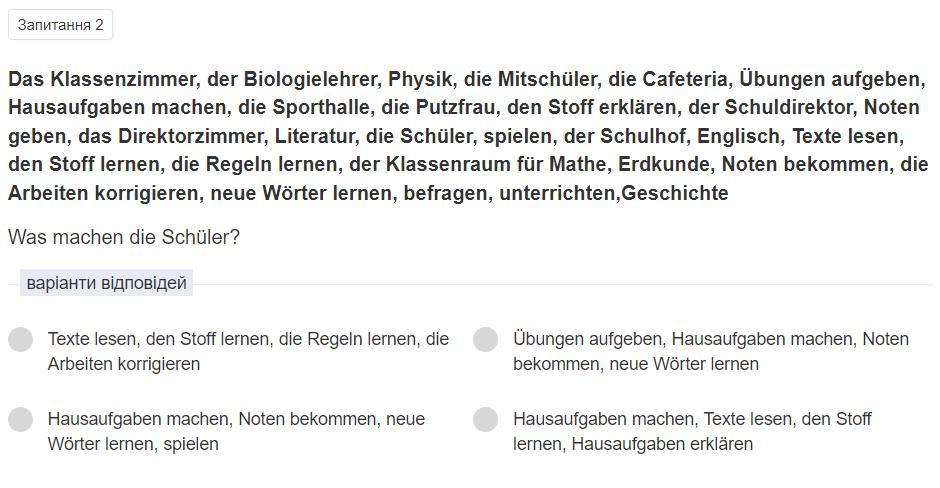Choose radio for 'Hausaufgaben machen, Noten bekommen' answer
940x488 pixels.
[x=20, y=419]
